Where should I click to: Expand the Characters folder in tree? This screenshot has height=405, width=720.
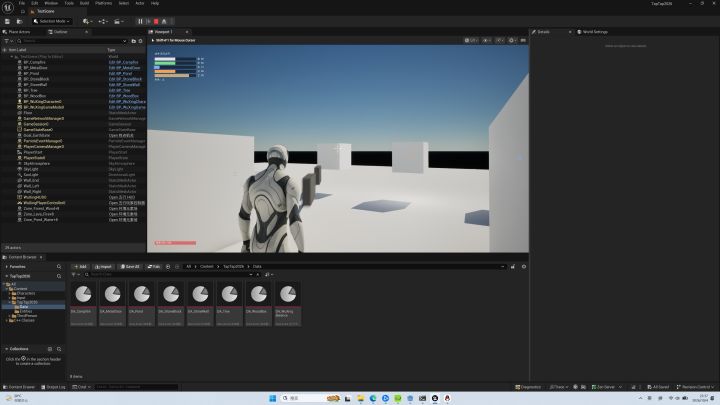(11, 293)
